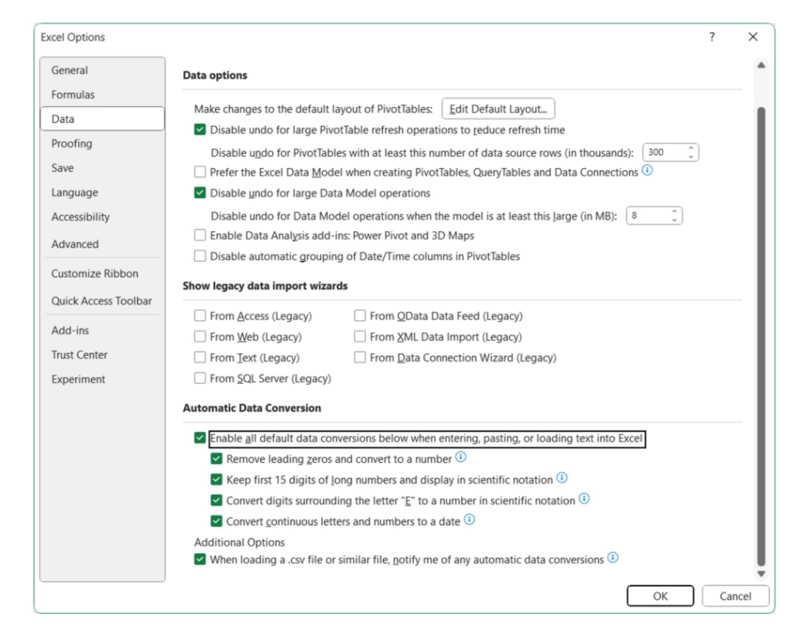Viewport: 800px width, 630px height.
Task: Click the Help question mark icon
Action: click(x=712, y=37)
